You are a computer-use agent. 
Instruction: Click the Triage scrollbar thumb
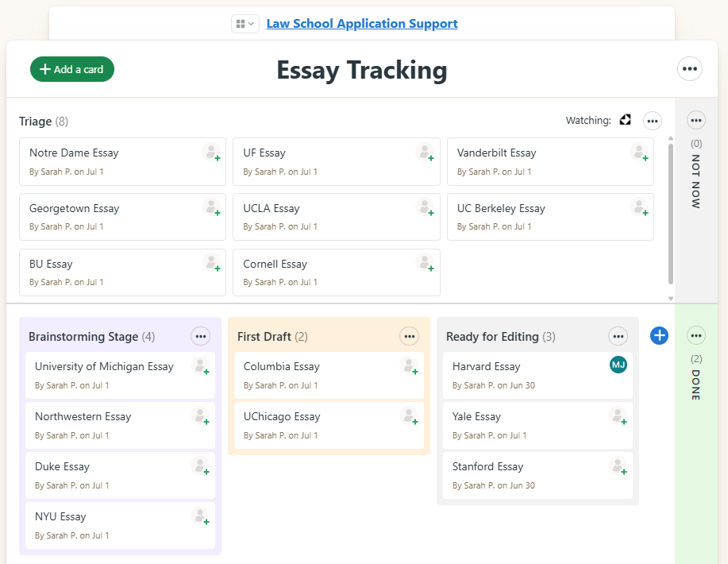(670, 214)
